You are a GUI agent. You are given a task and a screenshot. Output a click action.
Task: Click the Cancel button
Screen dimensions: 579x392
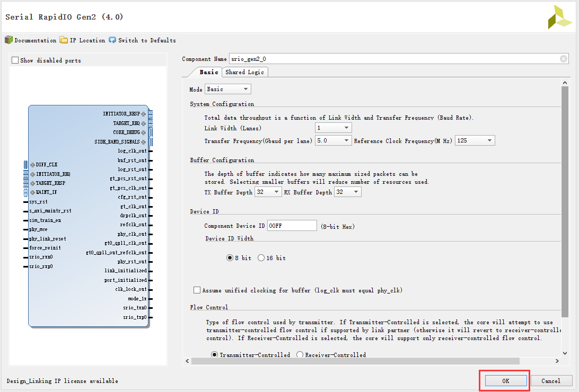550,381
